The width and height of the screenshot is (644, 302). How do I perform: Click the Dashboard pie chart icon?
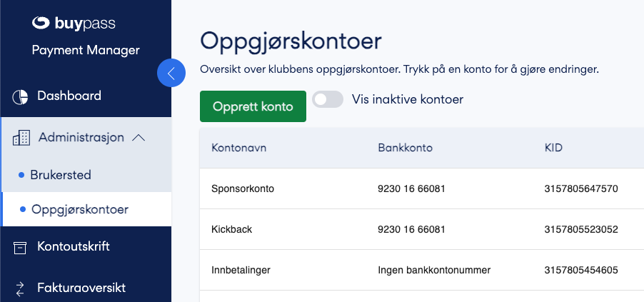click(20, 96)
